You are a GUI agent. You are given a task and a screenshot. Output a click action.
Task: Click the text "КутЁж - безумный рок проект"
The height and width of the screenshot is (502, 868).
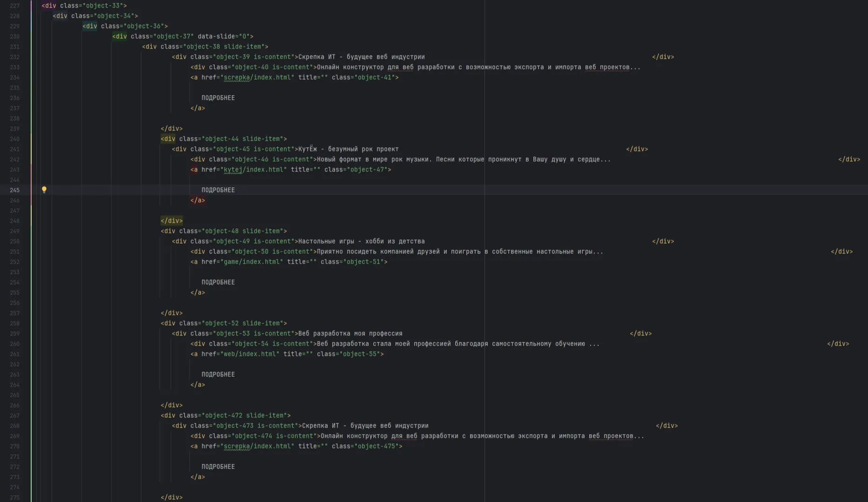[348, 149]
